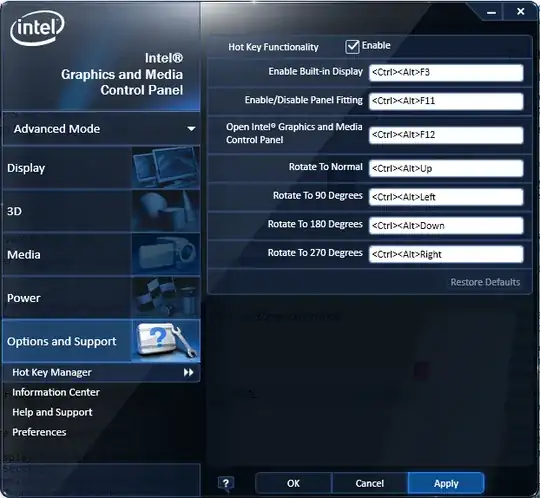Click Rotate To Normal hotkey field

pos(446,168)
